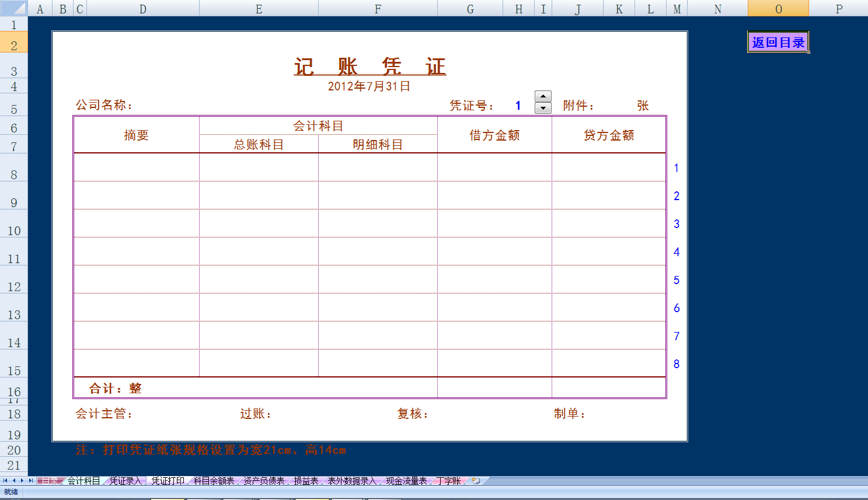Click the 合计：整 total cell
The width and height of the screenshot is (868, 500).
[256, 388]
